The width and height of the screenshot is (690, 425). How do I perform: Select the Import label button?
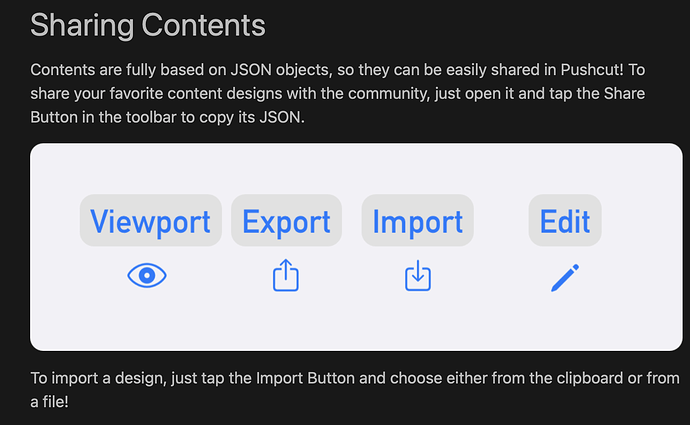[x=418, y=220]
